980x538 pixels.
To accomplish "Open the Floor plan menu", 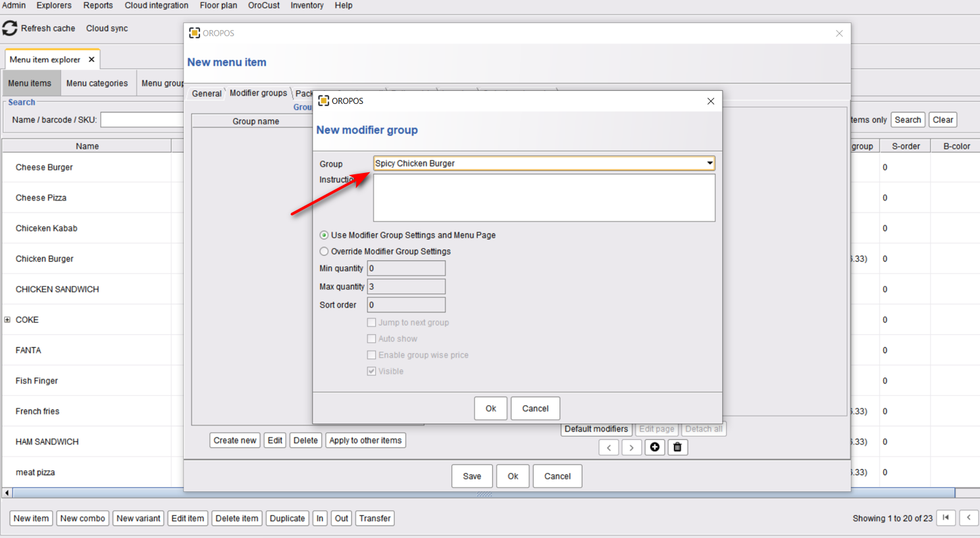I will (x=219, y=5).
